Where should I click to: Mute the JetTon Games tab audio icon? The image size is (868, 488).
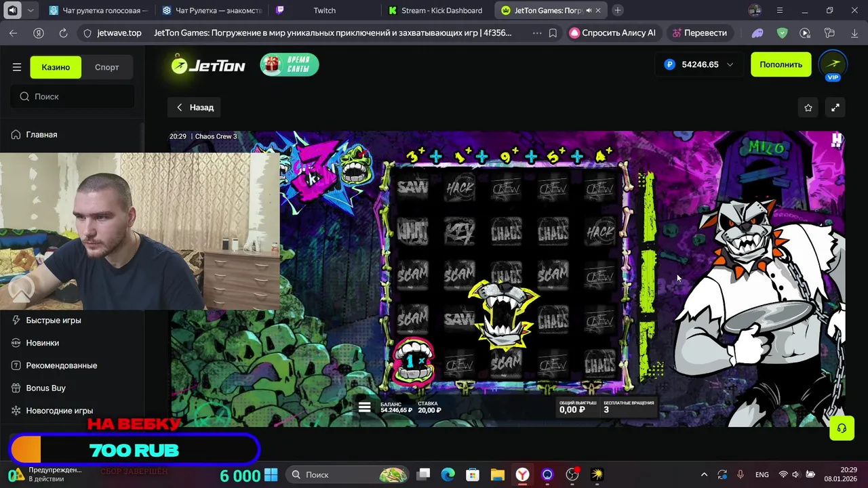point(588,10)
